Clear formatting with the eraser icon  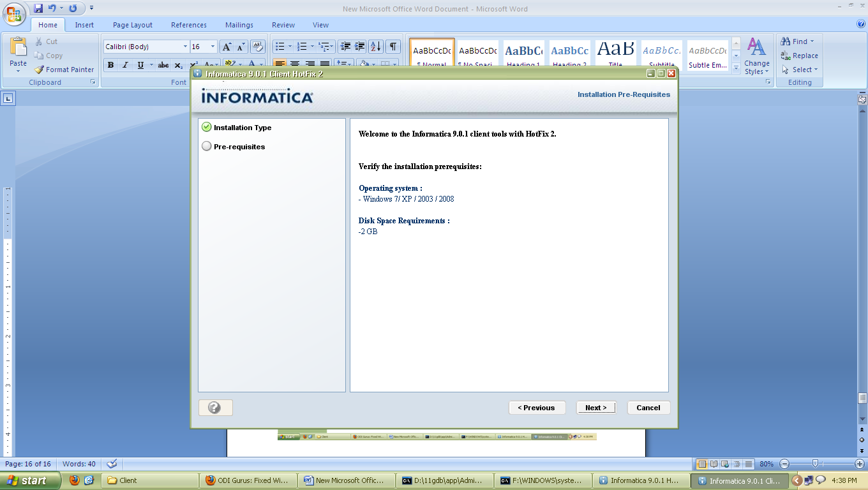(258, 47)
